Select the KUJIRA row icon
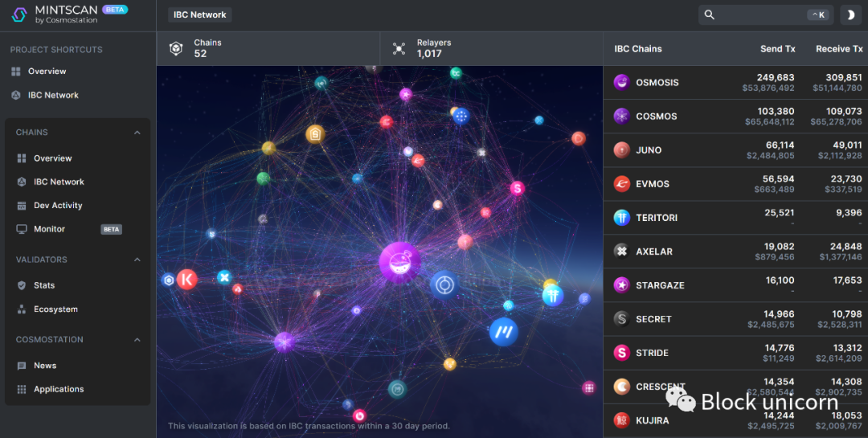The height and width of the screenshot is (438, 868). (x=621, y=420)
